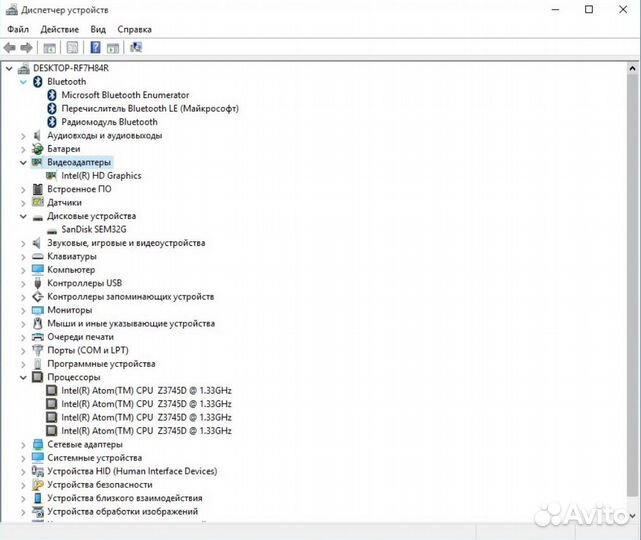641x540 pixels.
Task: Open the Действие menu
Action: [x=60, y=29]
